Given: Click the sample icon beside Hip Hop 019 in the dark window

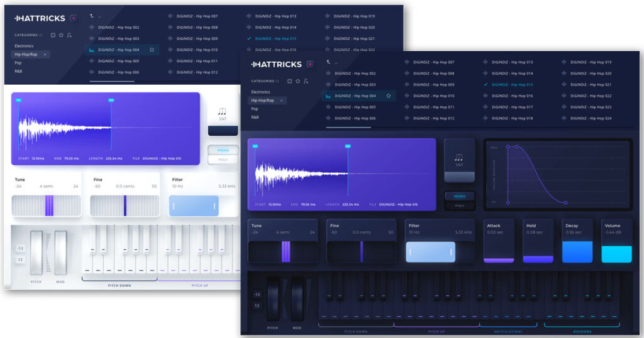Looking at the screenshot, I should point(564,62).
